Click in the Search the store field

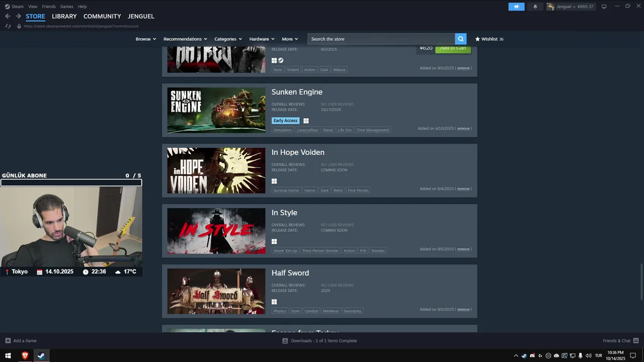pos(381,39)
